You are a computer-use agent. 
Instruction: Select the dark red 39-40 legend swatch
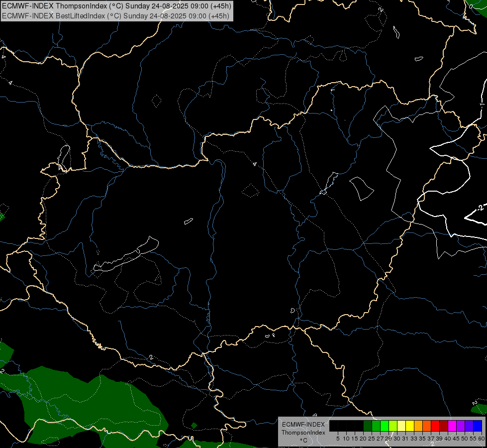(x=444, y=426)
